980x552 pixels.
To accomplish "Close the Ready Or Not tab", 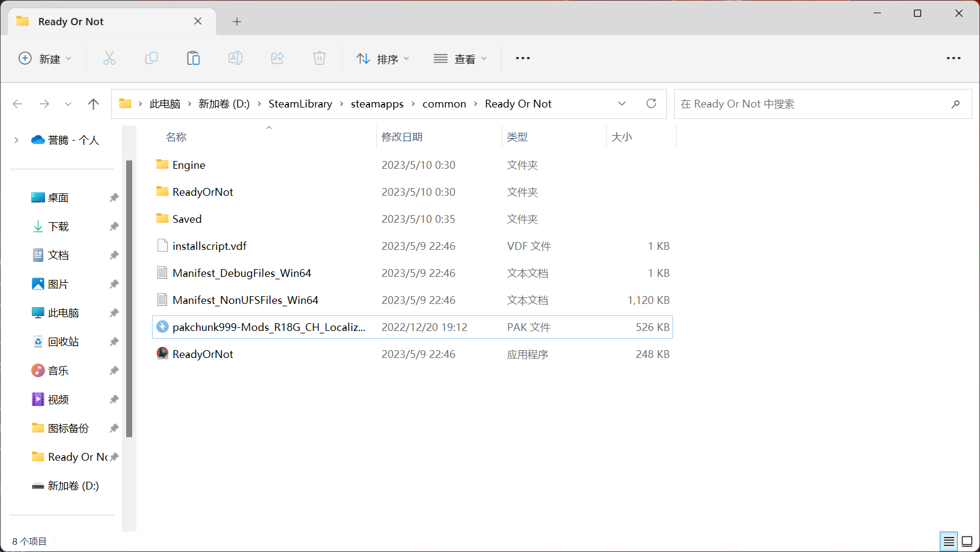I will [x=198, y=21].
